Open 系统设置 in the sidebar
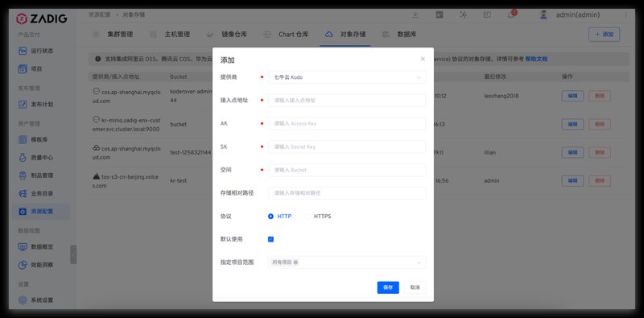This screenshot has height=318, width=644. click(x=36, y=300)
